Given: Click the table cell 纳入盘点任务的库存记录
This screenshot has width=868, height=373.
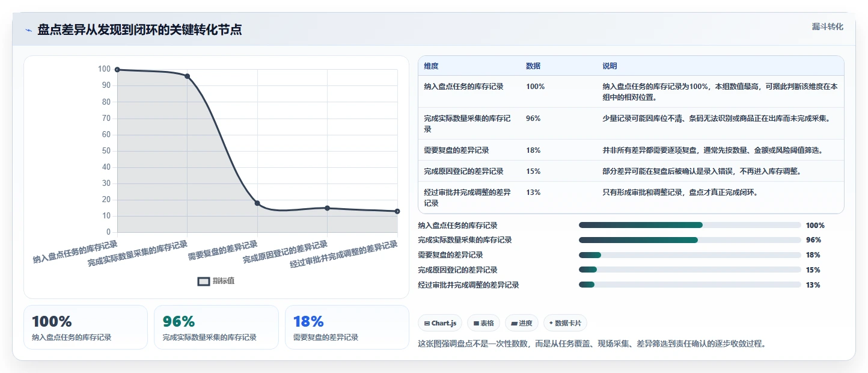Looking at the screenshot, I should (x=463, y=87).
